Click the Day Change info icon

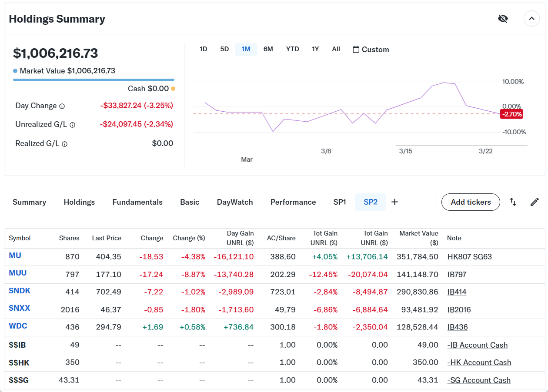(62, 106)
